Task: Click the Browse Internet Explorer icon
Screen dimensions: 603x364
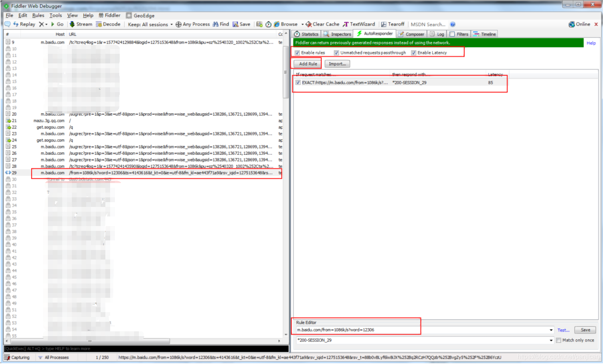Action: [x=277, y=24]
